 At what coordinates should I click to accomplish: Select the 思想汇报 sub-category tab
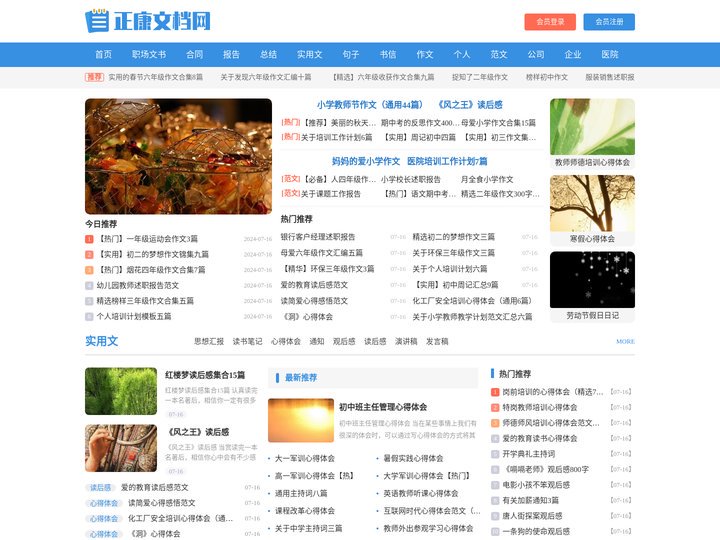coord(209,341)
